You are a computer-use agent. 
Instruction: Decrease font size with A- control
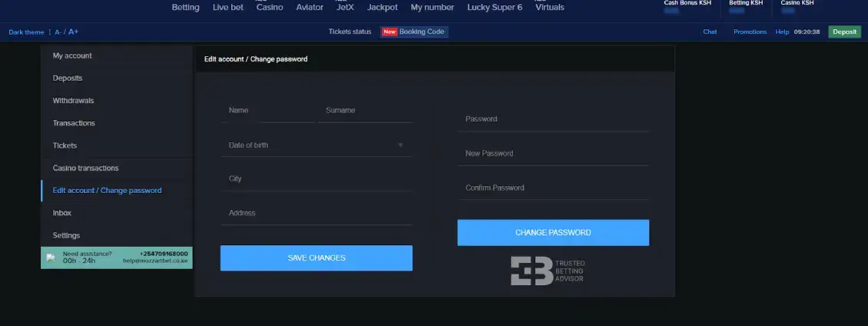(x=58, y=32)
